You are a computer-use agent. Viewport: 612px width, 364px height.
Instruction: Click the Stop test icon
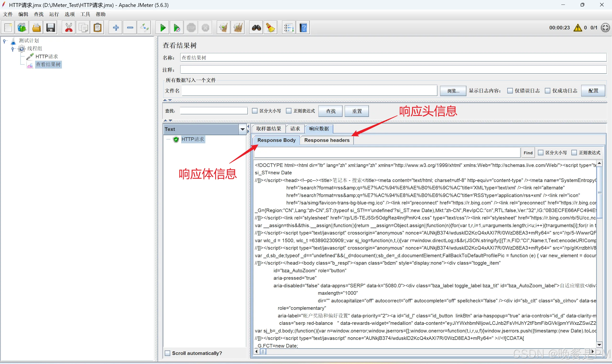point(191,28)
